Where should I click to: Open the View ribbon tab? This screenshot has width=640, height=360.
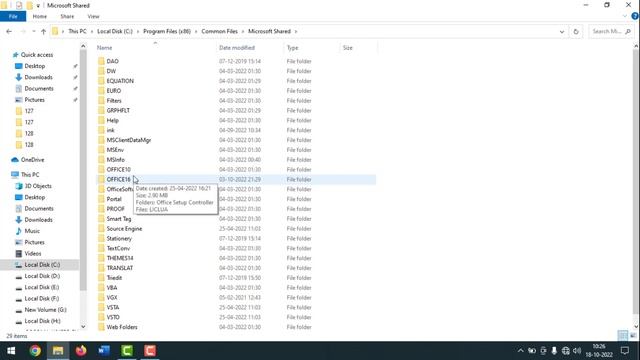[93, 16]
